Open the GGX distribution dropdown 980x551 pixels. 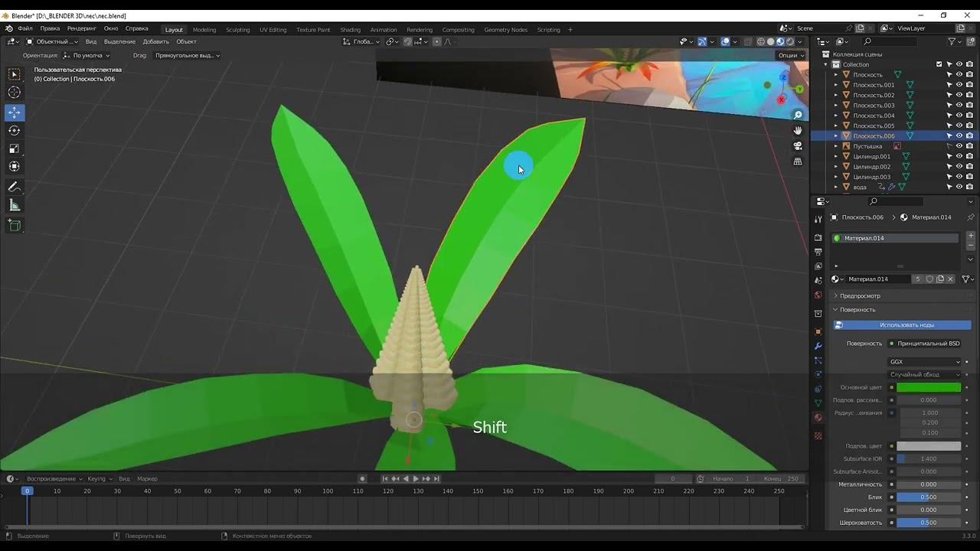point(925,362)
